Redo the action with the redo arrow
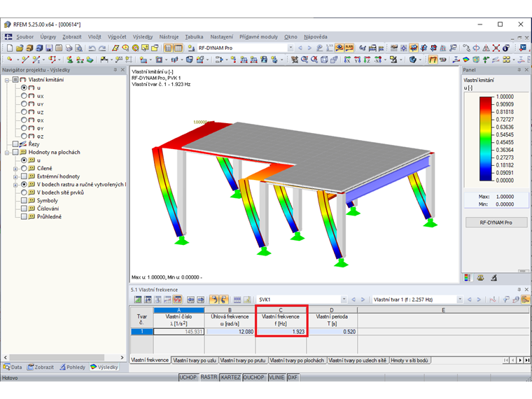This screenshot has height=399, width=532. [x=101, y=48]
